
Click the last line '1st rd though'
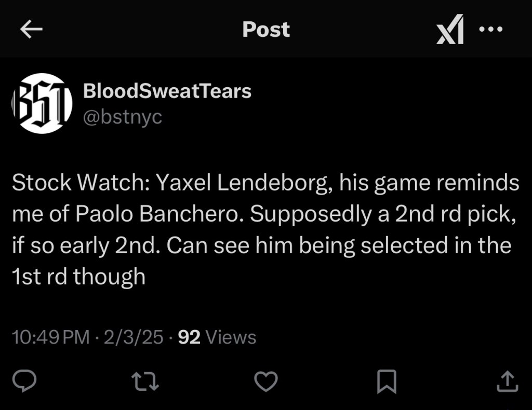[78, 277]
